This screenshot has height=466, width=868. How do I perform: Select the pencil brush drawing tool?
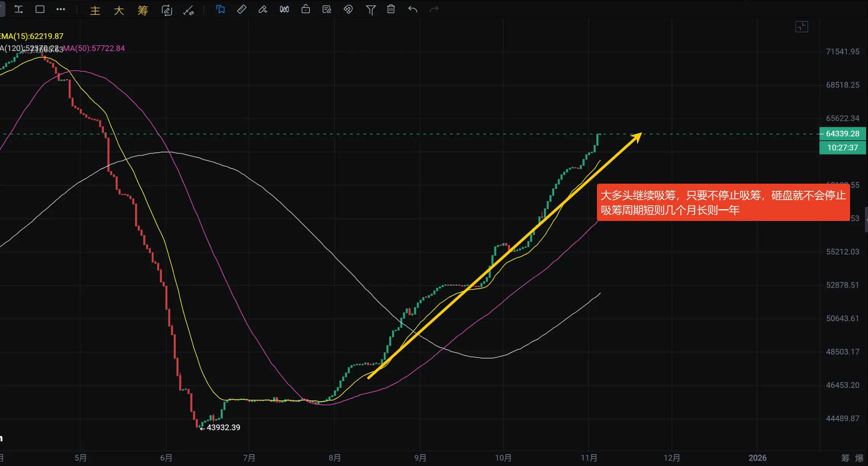point(263,10)
